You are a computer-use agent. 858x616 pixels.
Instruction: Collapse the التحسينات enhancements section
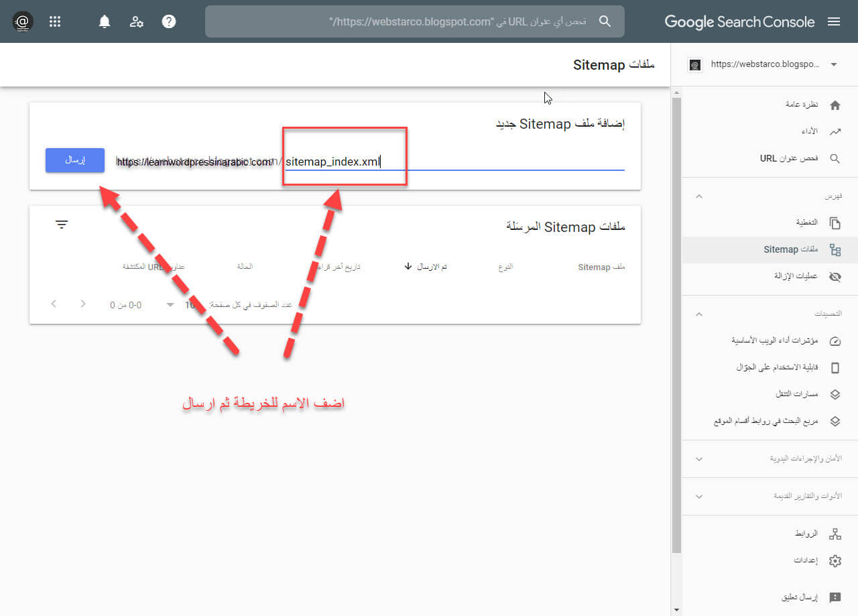699,314
